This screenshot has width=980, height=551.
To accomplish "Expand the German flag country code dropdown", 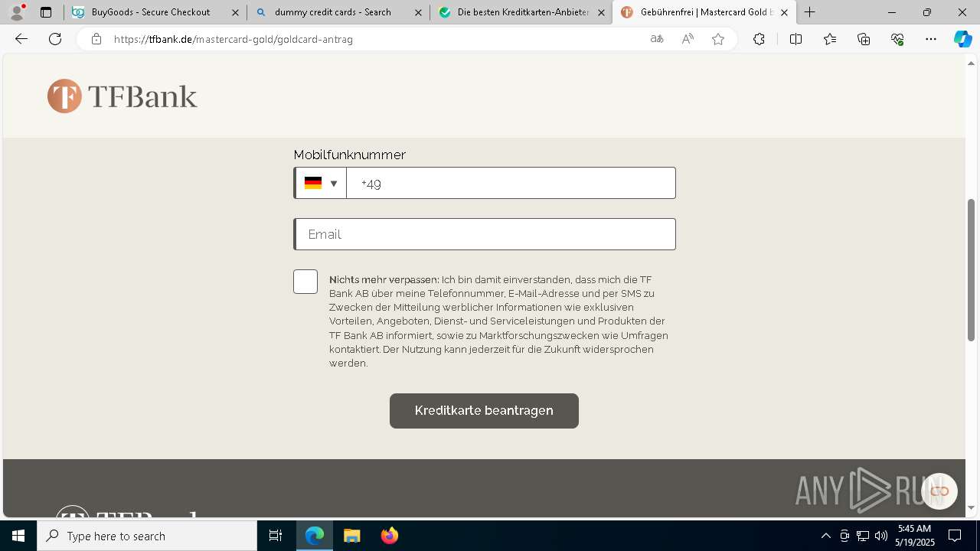I will [321, 183].
